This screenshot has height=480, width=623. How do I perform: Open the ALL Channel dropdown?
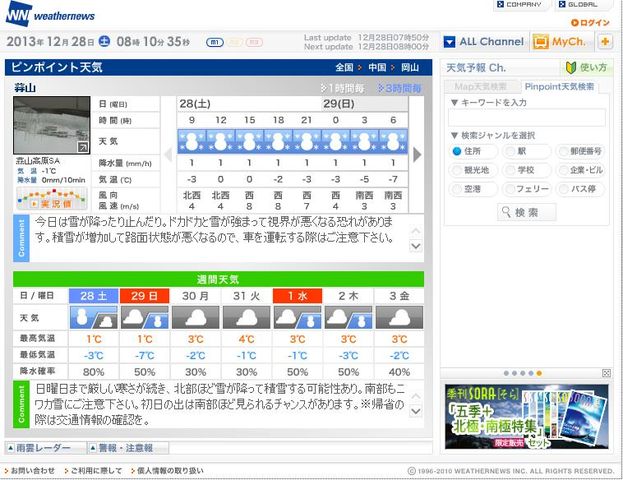tap(484, 42)
